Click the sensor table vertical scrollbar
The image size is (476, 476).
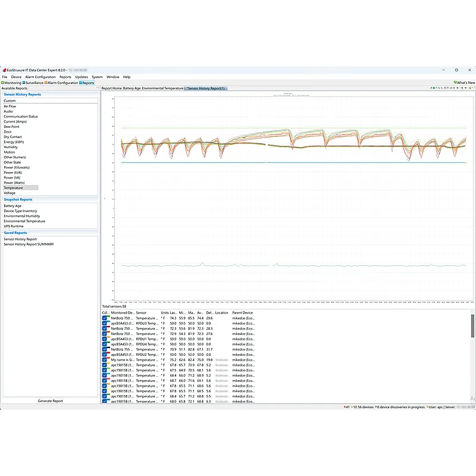click(472, 325)
